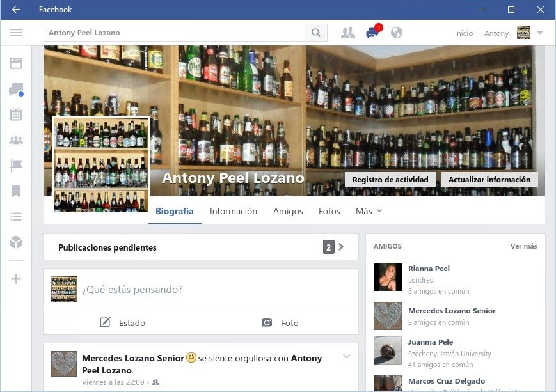Open the Mercedes Lozano Senior post options chevron
Viewport: 556px width, 392px height.
coord(347,357)
